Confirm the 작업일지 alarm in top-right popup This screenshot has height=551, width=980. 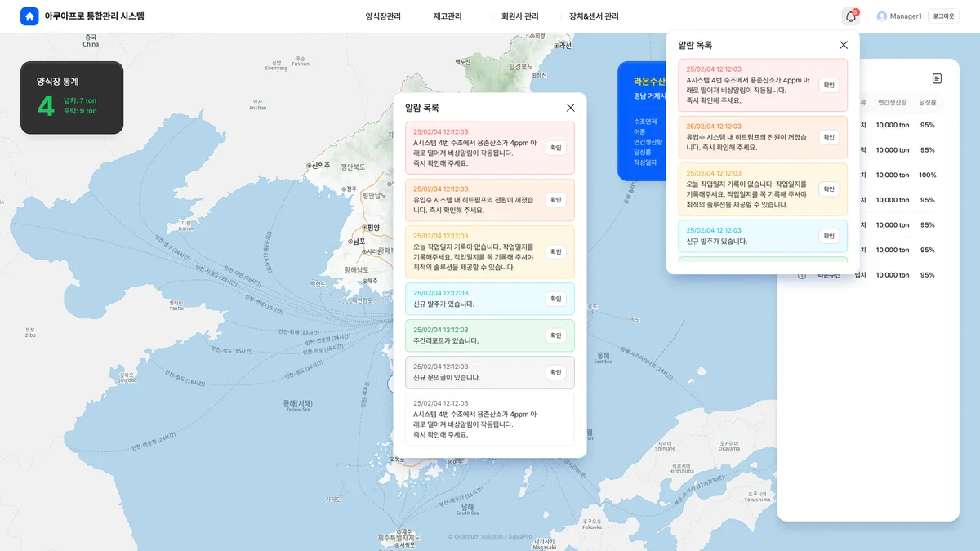click(829, 189)
